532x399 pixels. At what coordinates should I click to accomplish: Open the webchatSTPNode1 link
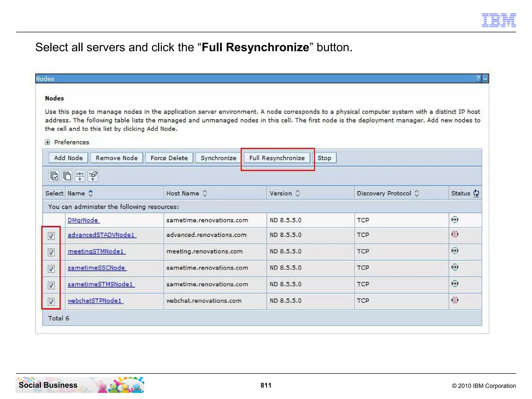point(95,301)
